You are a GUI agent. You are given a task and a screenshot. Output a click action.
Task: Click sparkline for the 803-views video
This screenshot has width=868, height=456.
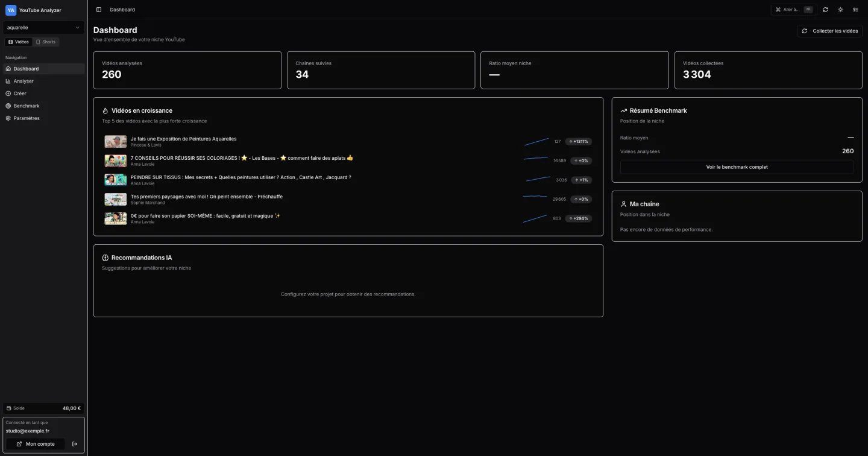point(535,218)
